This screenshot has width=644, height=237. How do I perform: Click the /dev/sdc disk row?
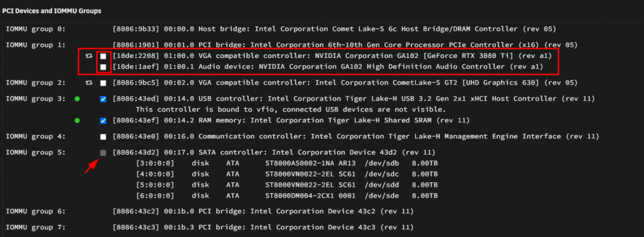[287, 174]
